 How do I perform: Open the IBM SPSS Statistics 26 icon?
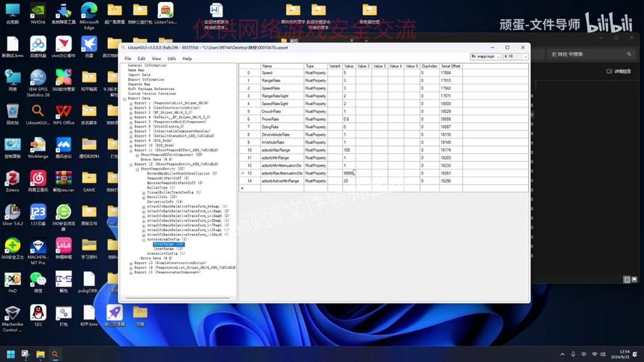pos(38,83)
